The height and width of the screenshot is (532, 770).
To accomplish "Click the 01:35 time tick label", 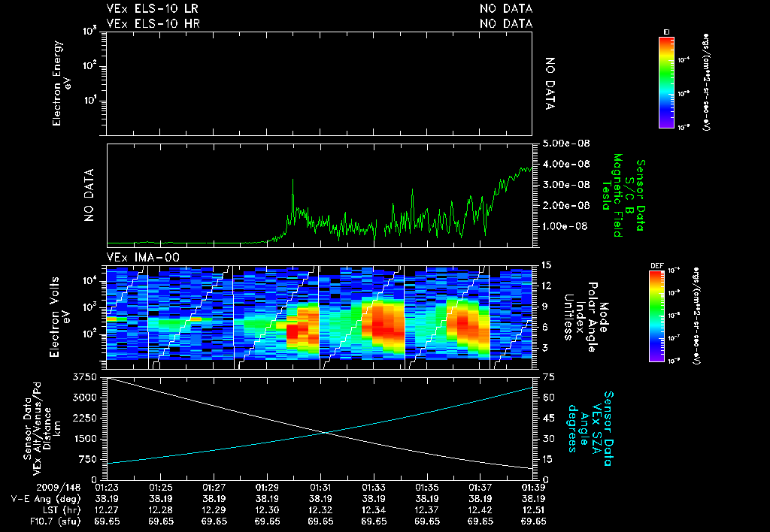I will (427, 488).
